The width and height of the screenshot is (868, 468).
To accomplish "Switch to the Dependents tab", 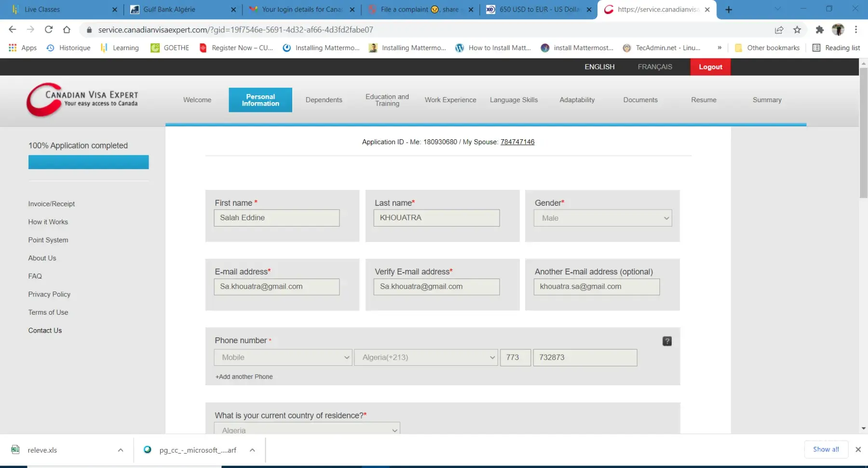I will (x=324, y=100).
